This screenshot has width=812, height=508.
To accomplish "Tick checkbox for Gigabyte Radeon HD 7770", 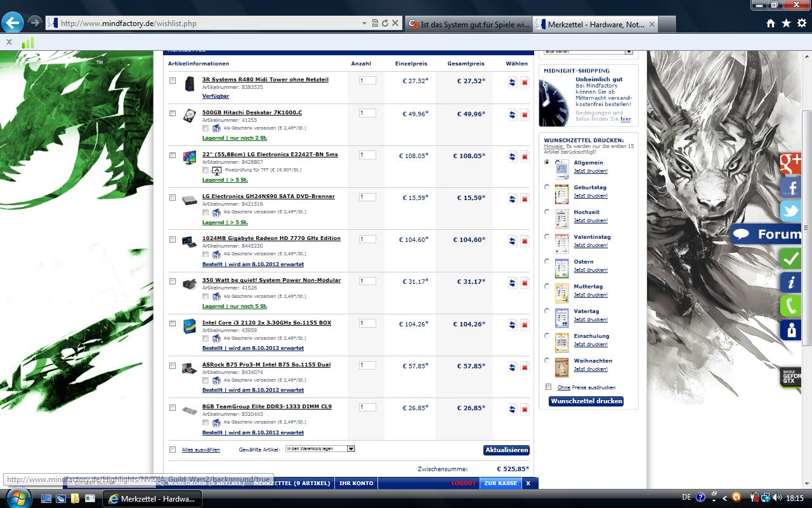I will (173, 239).
